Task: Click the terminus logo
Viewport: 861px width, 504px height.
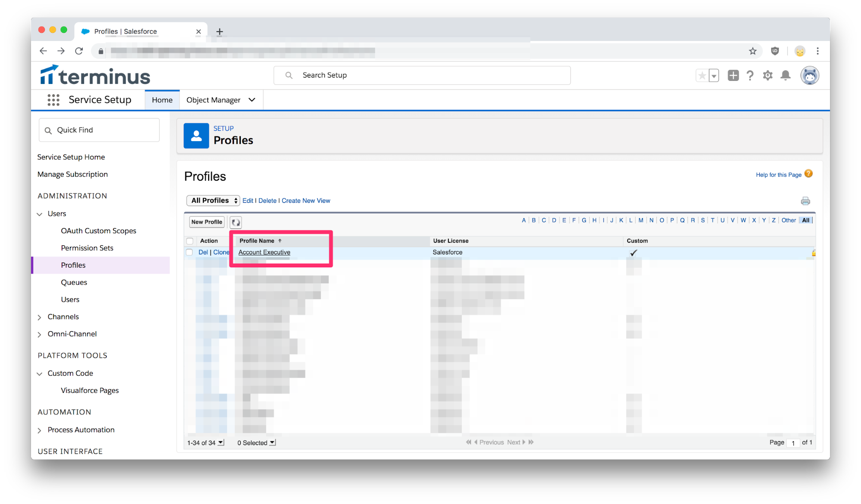Action: point(95,75)
